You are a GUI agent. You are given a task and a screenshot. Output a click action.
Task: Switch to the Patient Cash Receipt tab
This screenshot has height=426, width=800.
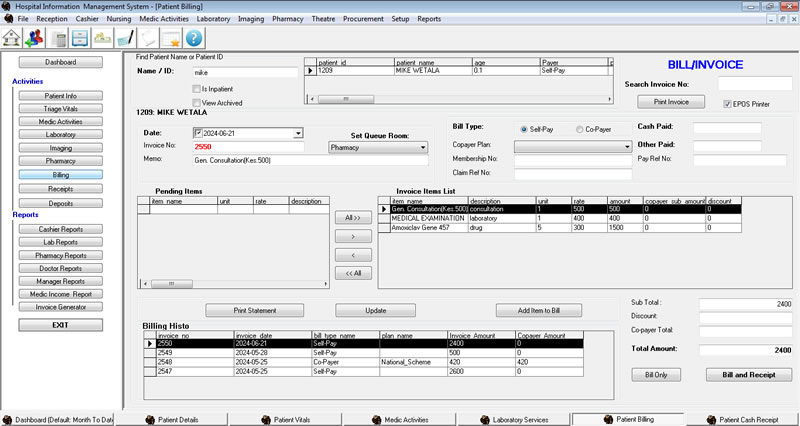(748, 418)
